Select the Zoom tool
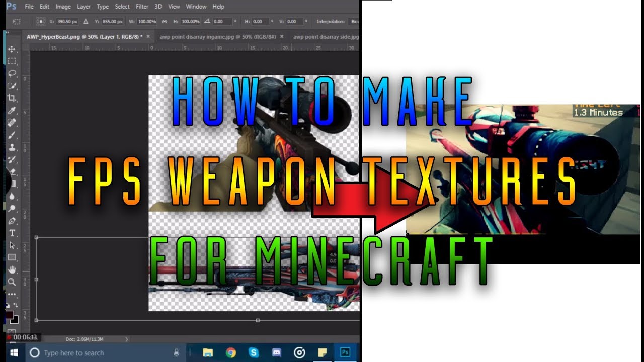This screenshot has width=644, height=362. pyautogui.click(x=12, y=282)
